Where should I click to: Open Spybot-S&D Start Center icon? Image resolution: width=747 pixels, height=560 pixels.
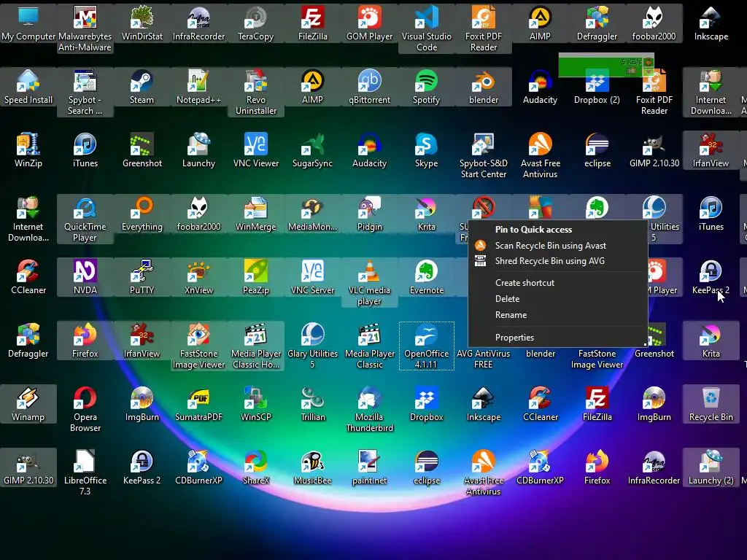pos(483,155)
